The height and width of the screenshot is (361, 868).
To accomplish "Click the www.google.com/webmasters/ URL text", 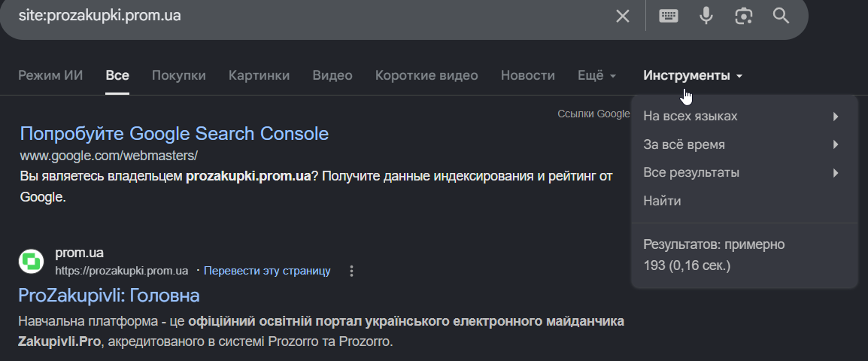I will [x=108, y=156].
